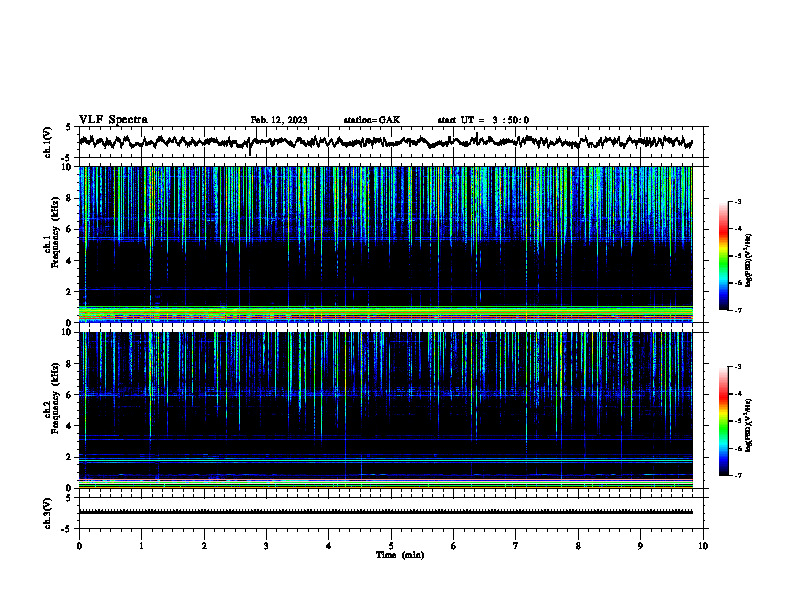Viewport: 792px width, 612px height.
Task: Click the 0 minute tick label
Action: (x=79, y=546)
